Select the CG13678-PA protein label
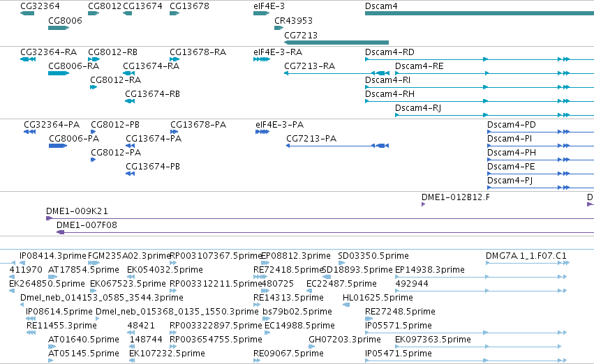 198,125
